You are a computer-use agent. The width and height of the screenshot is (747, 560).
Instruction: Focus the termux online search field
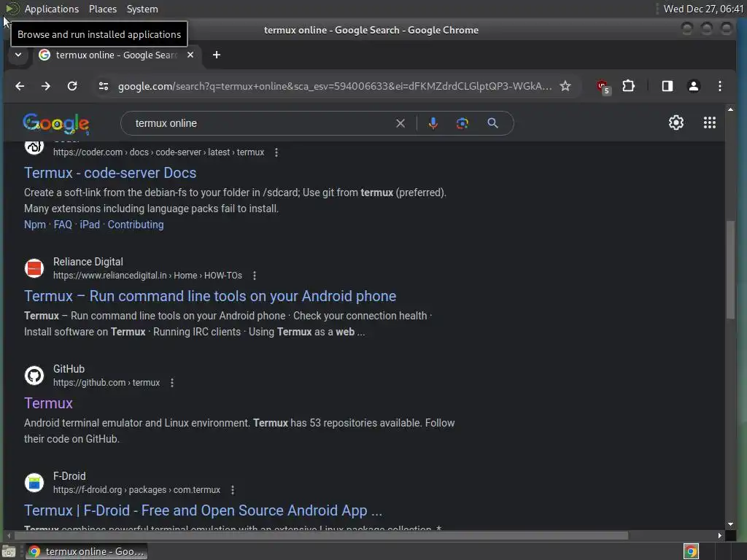tap(262, 123)
